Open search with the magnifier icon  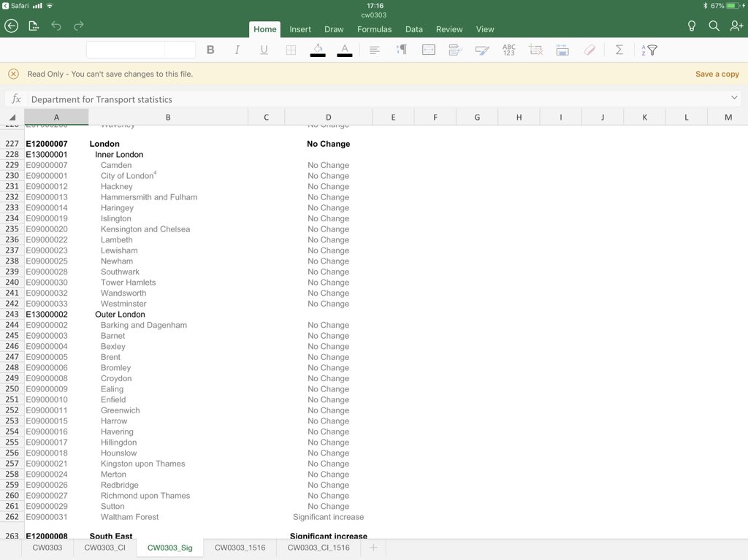[x=714, y=26]
